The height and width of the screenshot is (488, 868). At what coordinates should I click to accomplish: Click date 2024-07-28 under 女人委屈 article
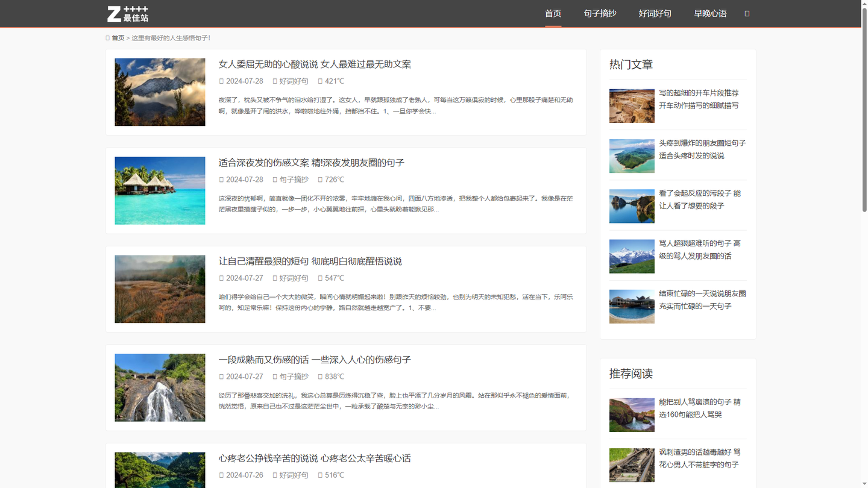[245, 81]
